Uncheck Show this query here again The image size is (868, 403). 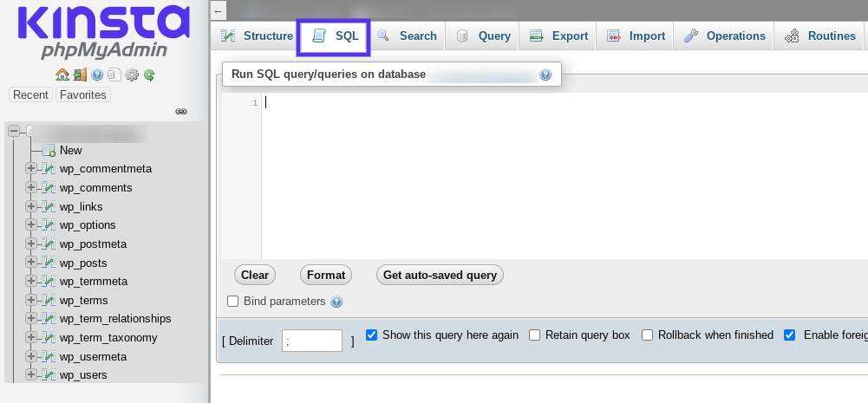pos(371,335)
